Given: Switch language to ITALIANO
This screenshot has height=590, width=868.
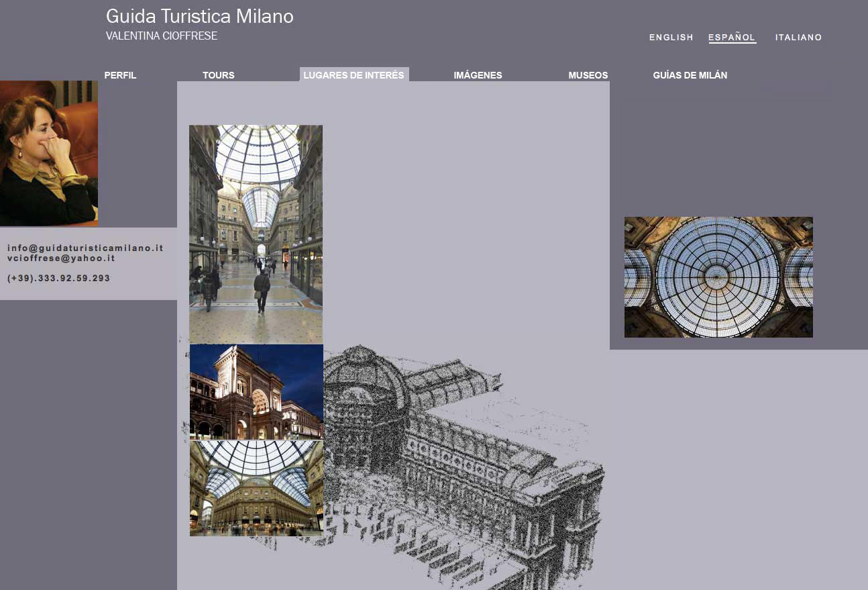Looking at the screenshot, I should pos(799,38).
